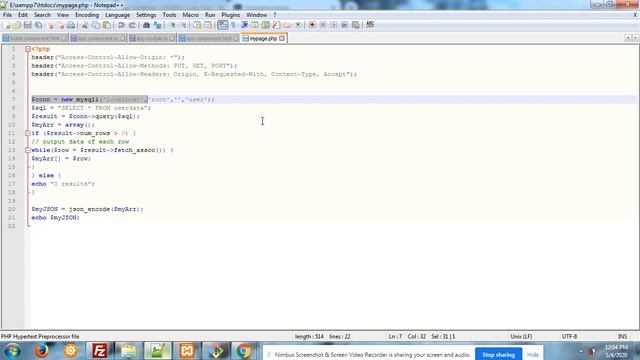The height and width of the screenshot is (360, 640).
Task: Click Run macro multiple times icon
Action: click(x=344, y=25)
